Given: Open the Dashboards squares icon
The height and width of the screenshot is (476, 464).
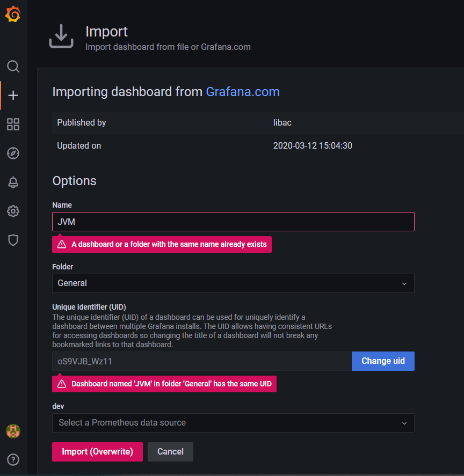Looking at the screenshot, I should tap(13, 124).
